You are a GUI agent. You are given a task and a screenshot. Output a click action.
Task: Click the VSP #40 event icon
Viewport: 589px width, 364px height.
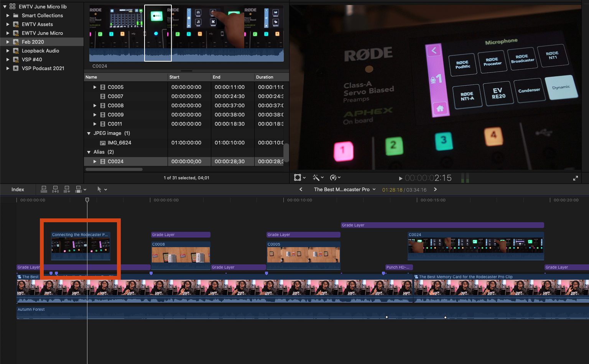pyautogui.click(x=16, y=59)
